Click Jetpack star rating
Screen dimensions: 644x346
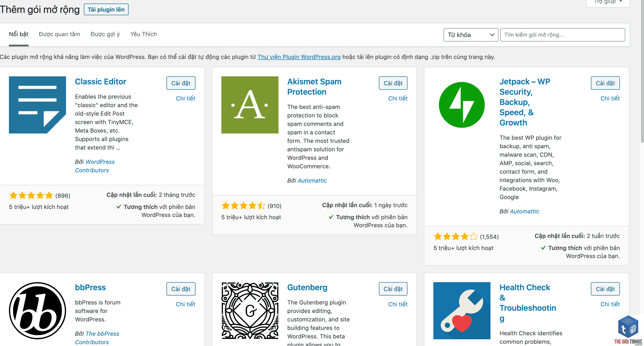pos(456,237)
